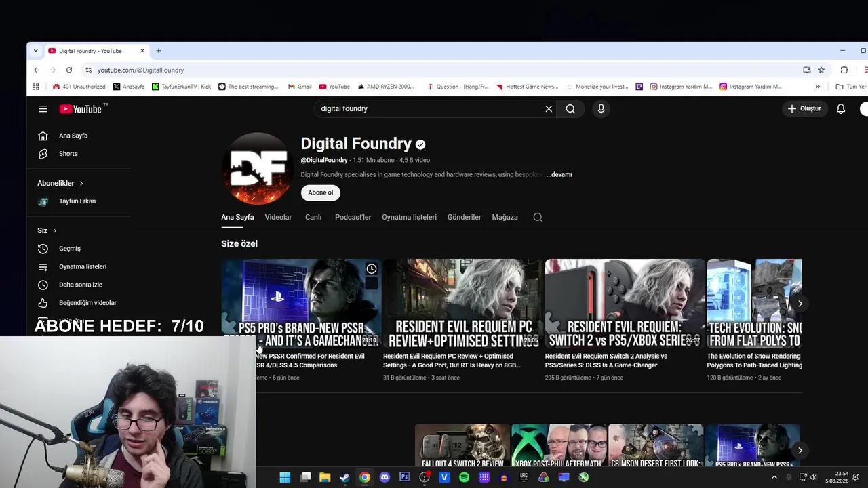Open Steam from the taskbar
Screen dimensions: 868x488
(344, 477)
